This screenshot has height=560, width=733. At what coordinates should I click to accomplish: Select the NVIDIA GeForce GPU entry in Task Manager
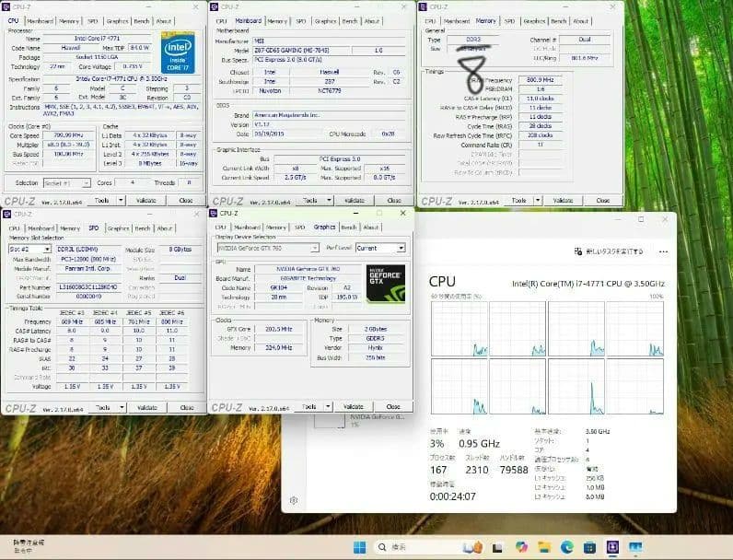360,420
